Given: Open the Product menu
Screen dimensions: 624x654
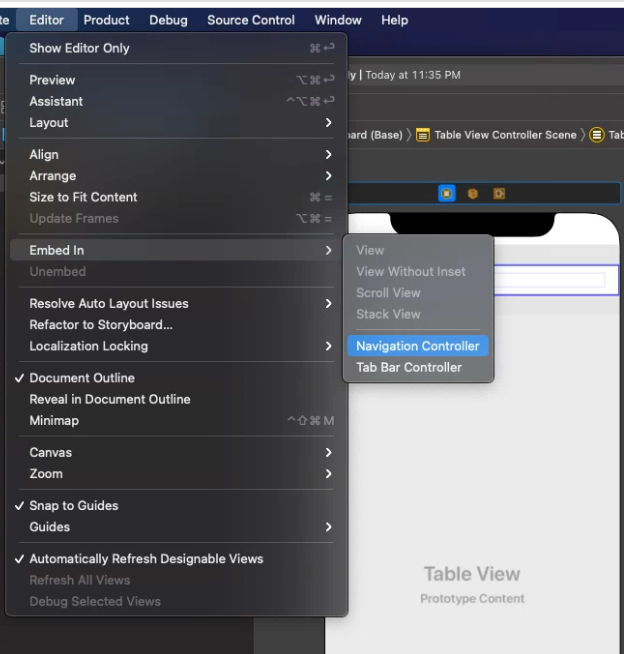Looking at the screenshot, I should 106,20.
